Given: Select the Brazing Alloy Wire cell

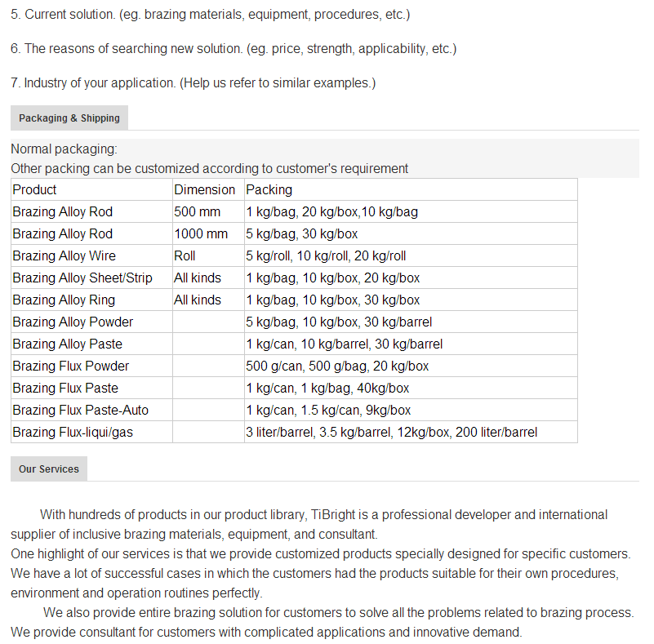Looking at the screenshot, I should coord(91,256).
